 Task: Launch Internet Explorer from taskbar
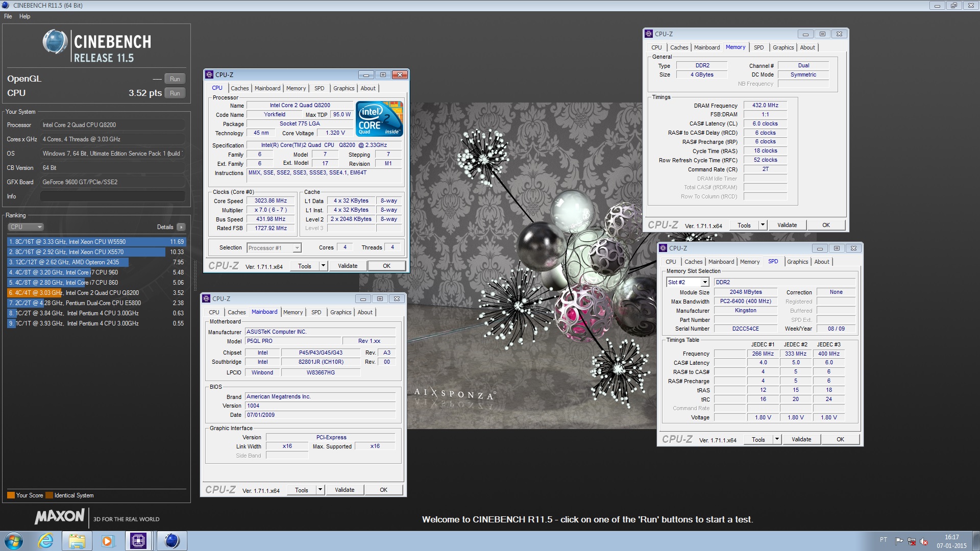pyautogui.click(x=46, y=541)
